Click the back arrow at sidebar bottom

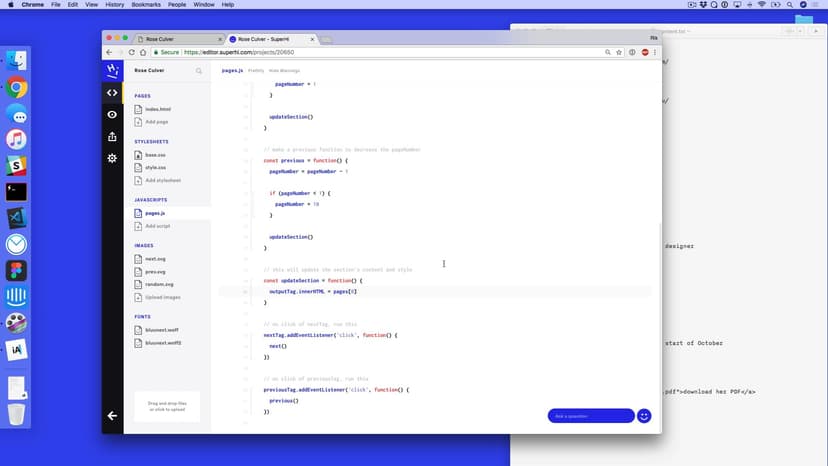pos(112,415)
